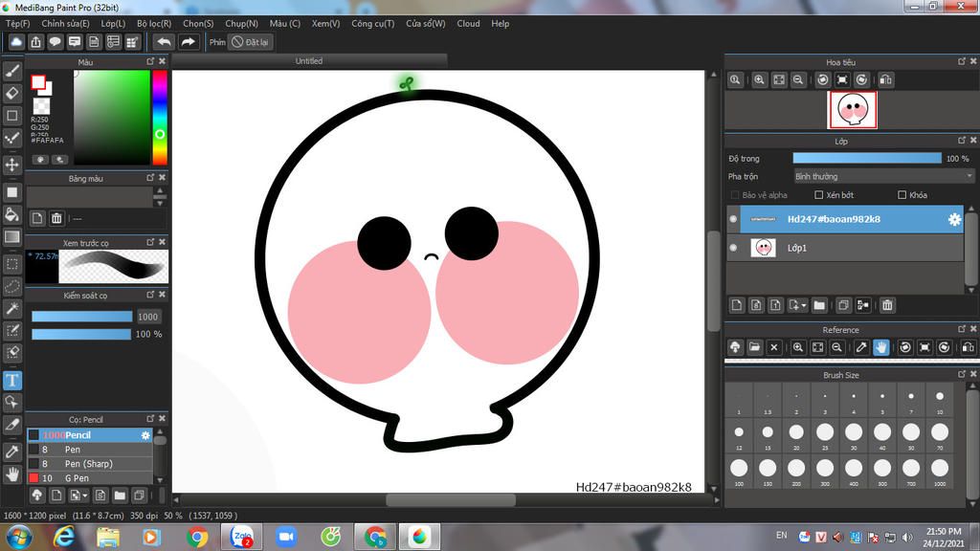Toggle the Bảo vệ alpha checkbox
Viewport: 980px width, 551px height.
[x=735, y=195]
